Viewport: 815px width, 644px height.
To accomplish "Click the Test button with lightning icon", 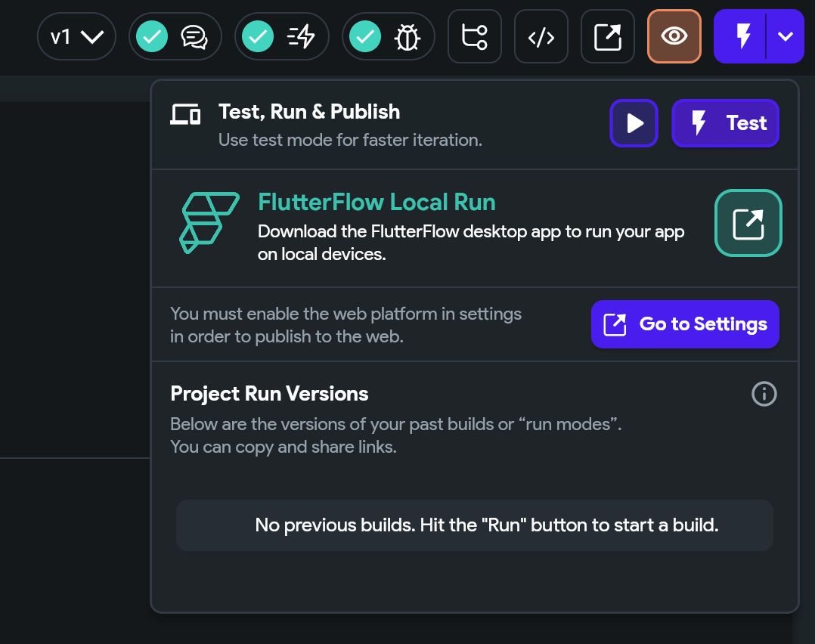I will (726, 123).
